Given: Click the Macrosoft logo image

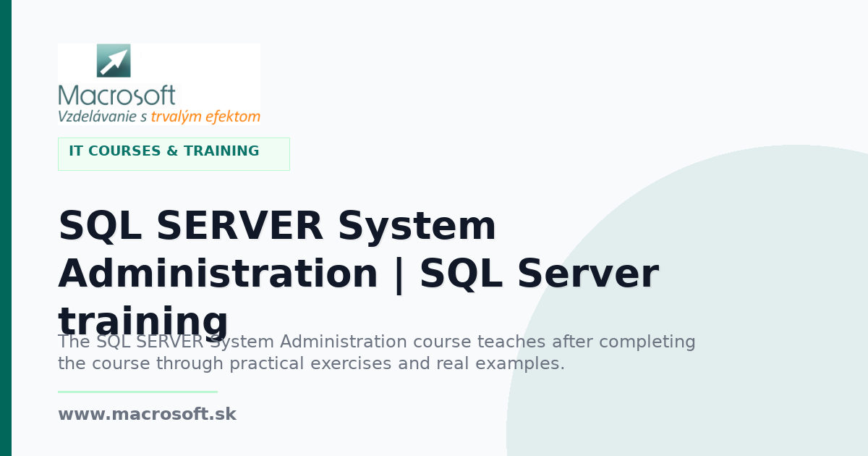Looking at the screenshot, I should tap(159, 84).
